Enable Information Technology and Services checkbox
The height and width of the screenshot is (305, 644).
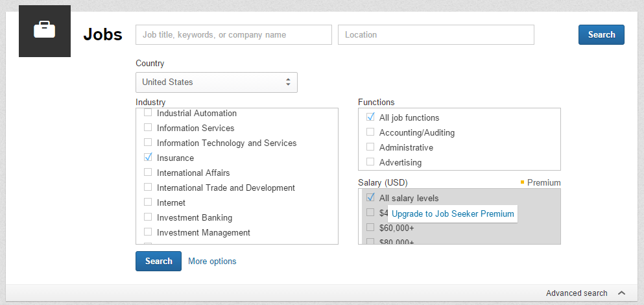point(148,143)
